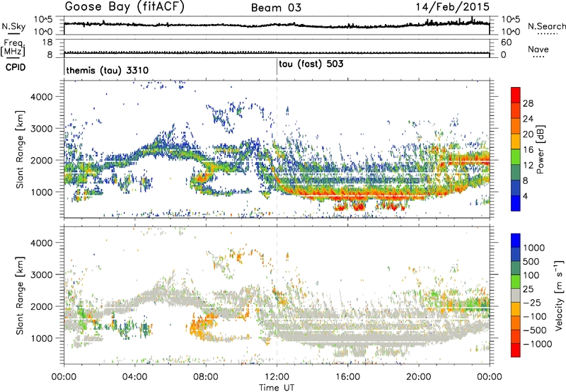The image size is (566, 392).
Task: Click '4000' on power panel range axis
Action: tap(41, 97)
